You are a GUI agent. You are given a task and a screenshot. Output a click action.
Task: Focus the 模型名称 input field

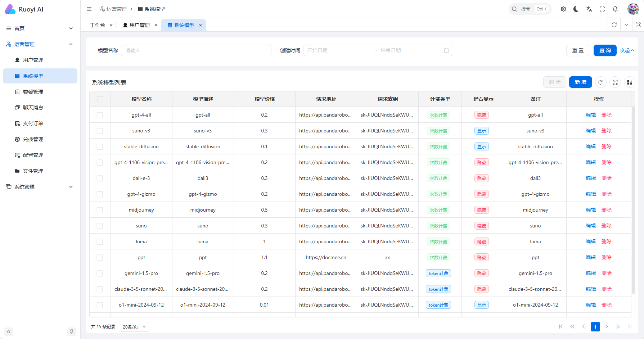click(196, 50)
